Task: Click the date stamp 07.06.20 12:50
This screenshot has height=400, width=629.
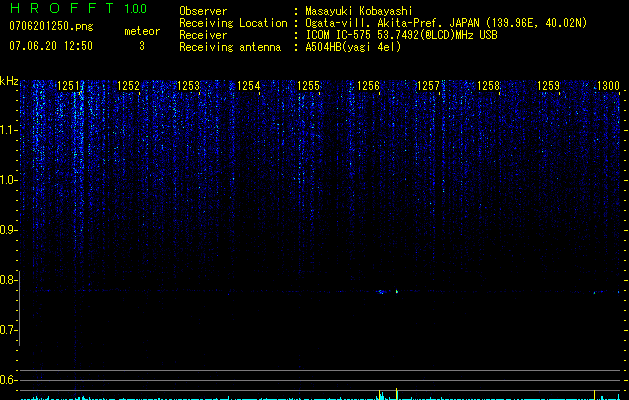Action: 51,46
